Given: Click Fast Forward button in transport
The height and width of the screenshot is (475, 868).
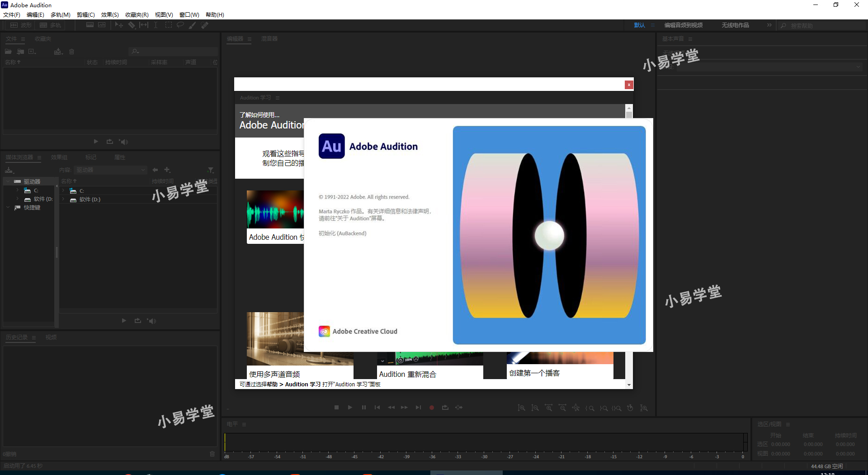Looking at the screenshot, I should click(x=404, y=408).
